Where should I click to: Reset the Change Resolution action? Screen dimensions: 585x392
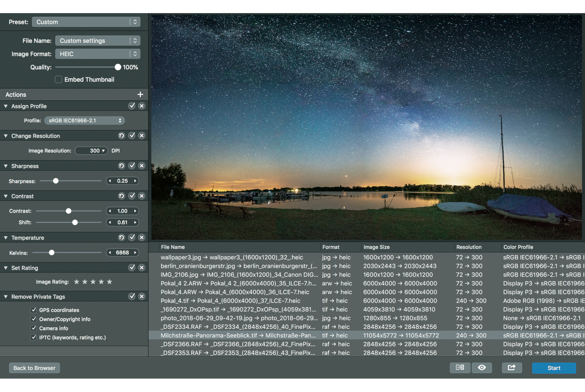121,136
